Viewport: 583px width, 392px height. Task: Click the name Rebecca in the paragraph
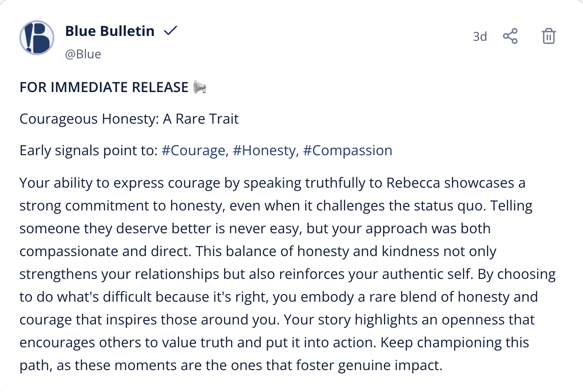coord(413,183)
